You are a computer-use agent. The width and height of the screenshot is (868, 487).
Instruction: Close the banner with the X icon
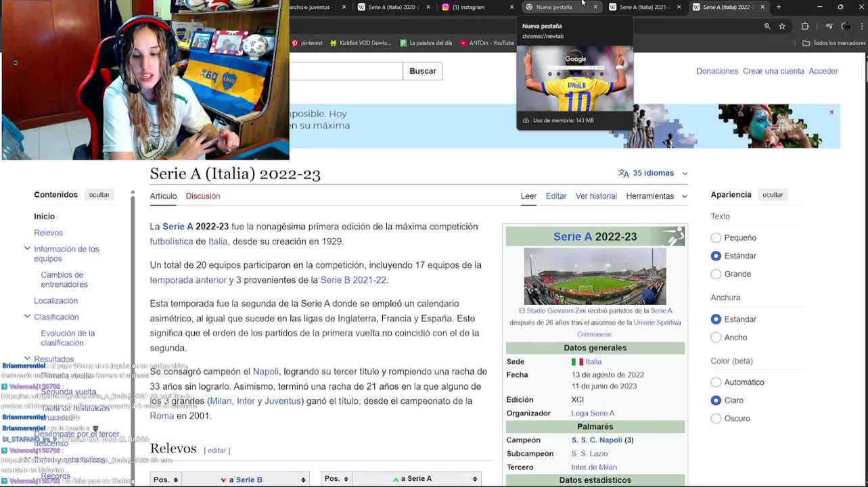(832, 112)
